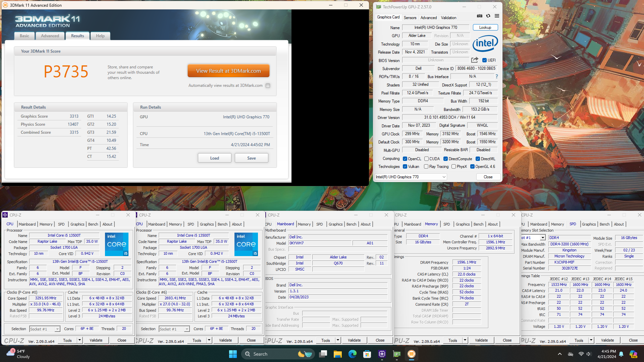Switch to CPU-Z via its taskbar icon

[x=382, y=354]
